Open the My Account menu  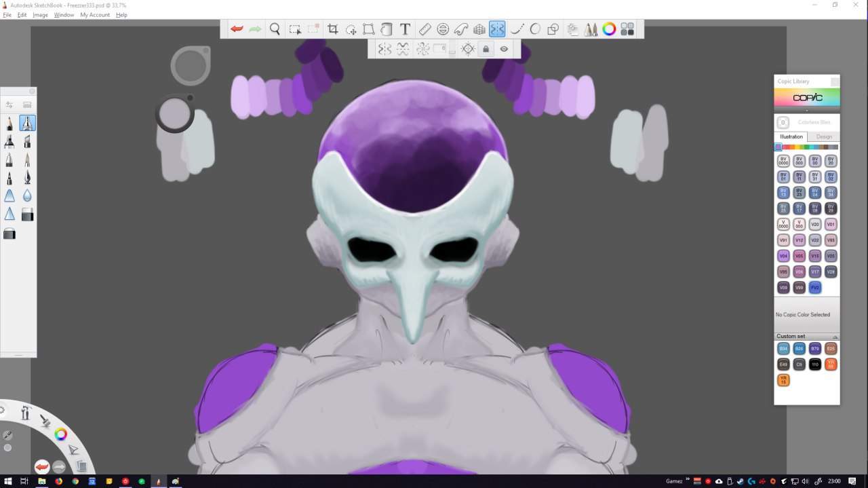95,15
